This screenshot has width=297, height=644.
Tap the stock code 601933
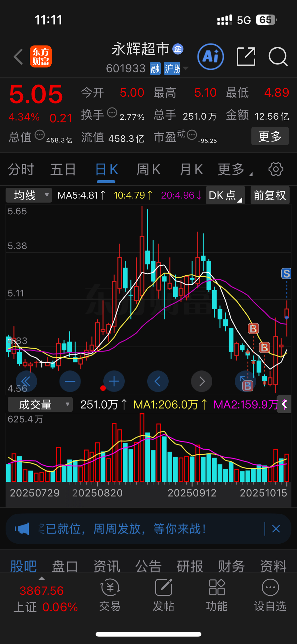tap(126, 68)
